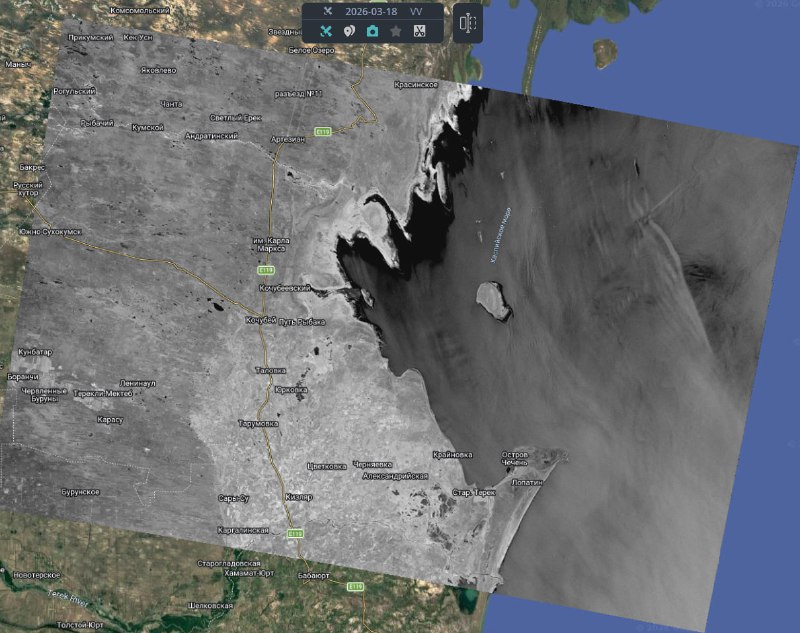This screenshot has height=633, width=800.
Task: Open the location pins tool
Action: click(x=349, y=31)
